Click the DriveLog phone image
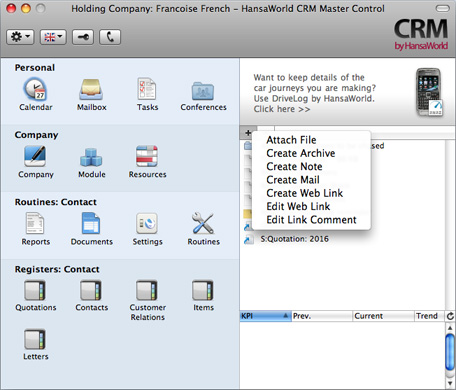 pos(430,92)
